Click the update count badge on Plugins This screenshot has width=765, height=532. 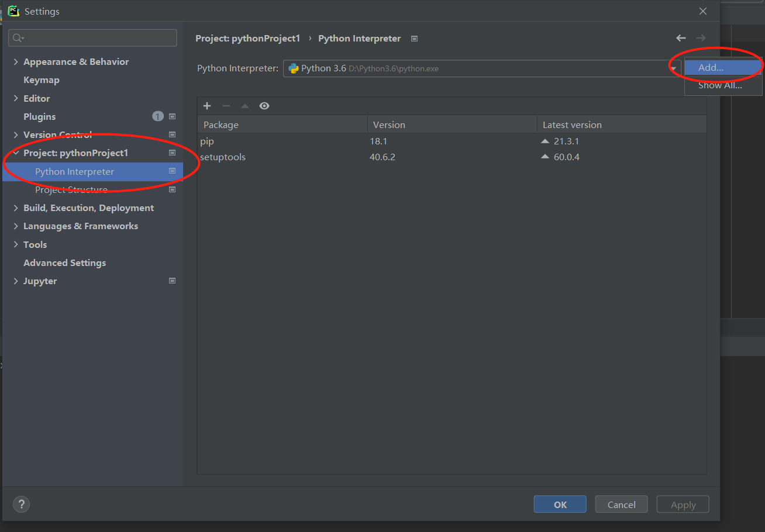pos(158,116)
